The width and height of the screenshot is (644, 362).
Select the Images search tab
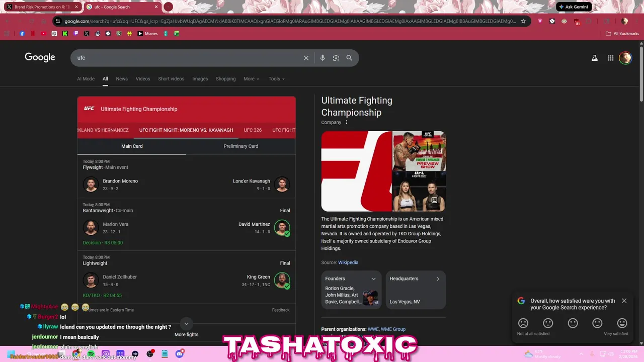click(x=200, y=79)
